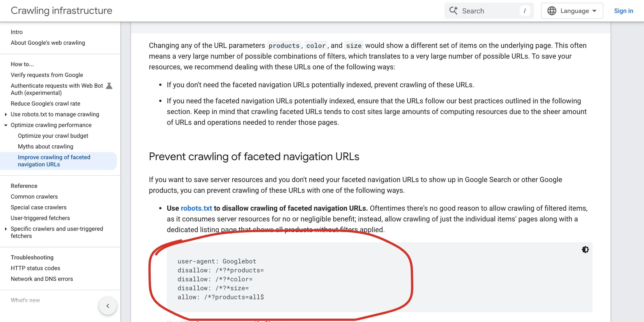Click the 'color' inline code text
Viewport: 644px width, 322px height.
(x=316, y=45)
